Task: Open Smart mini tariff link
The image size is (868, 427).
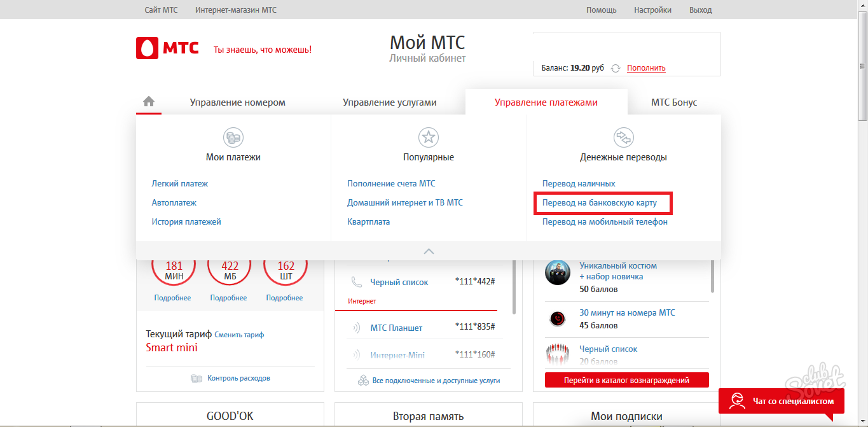Action: (172, 347)
